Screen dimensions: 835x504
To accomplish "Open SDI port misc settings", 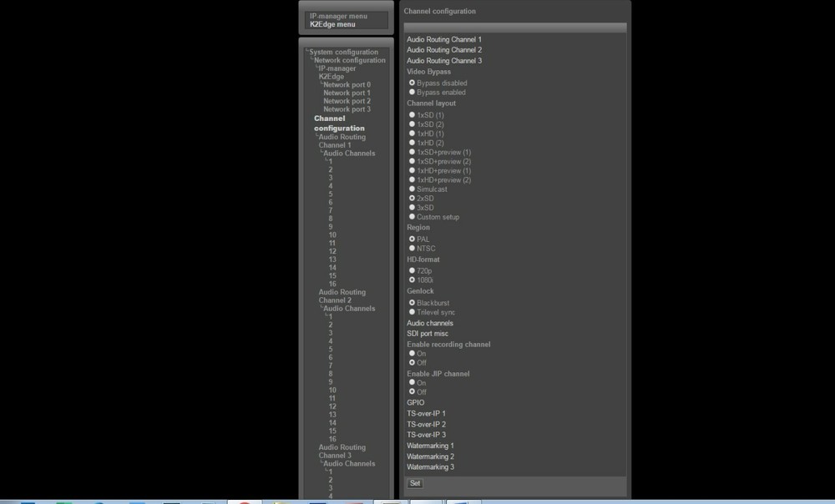I will (x=428, y=334).
